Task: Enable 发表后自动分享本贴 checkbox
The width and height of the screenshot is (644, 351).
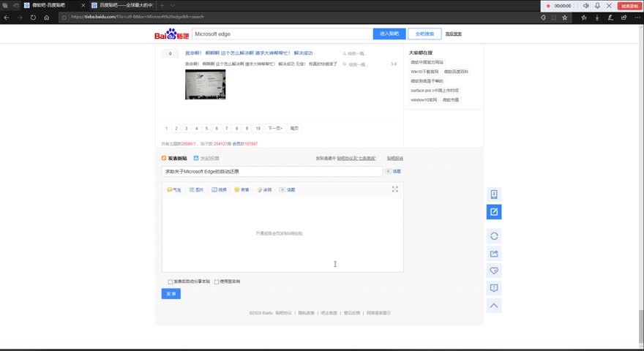Action: tap(171, 282)
